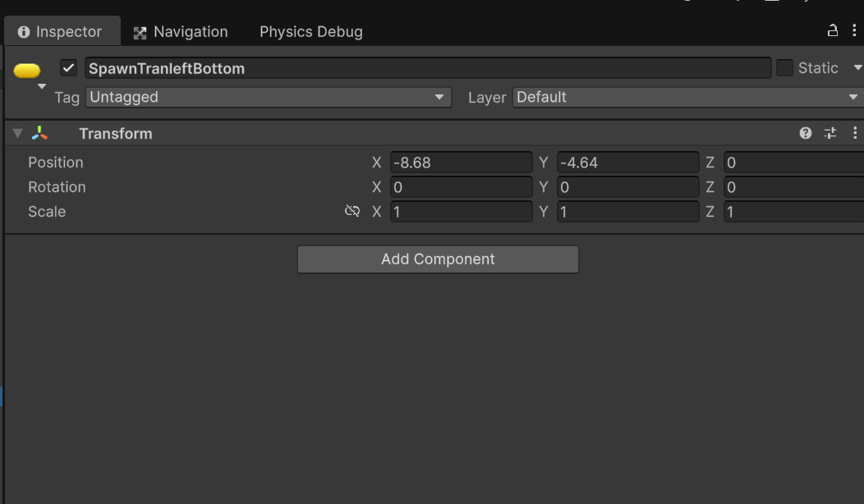864x504 pixels.
Task: Disable the SpawnTranleftBottom active checkbox
Action: [x=69, y=68]
